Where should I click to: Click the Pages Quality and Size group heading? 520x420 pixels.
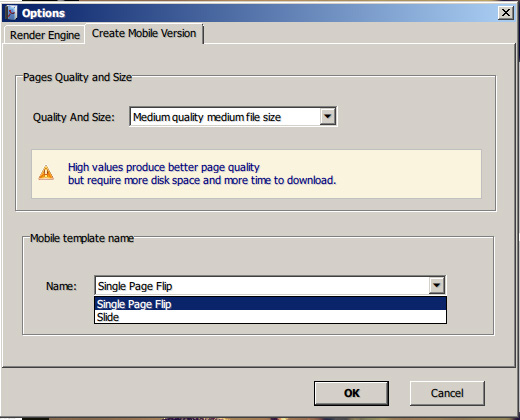coord(77,77)
